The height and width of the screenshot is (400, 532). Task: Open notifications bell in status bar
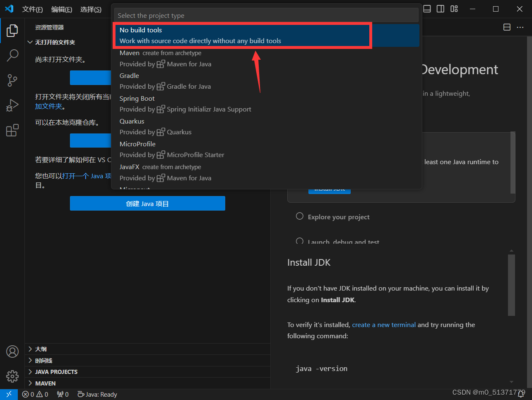click(521, 395)
